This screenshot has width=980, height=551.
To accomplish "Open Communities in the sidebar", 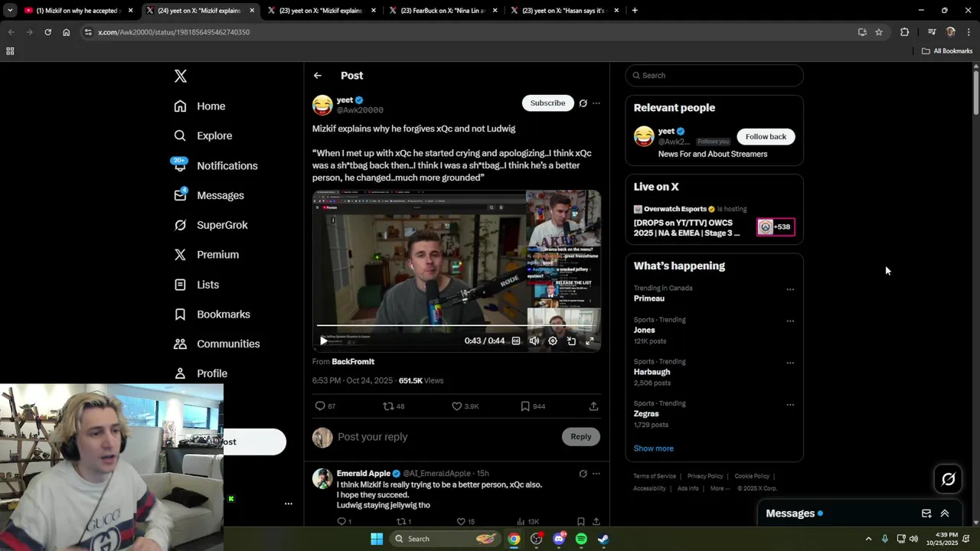I will (217, 344).
